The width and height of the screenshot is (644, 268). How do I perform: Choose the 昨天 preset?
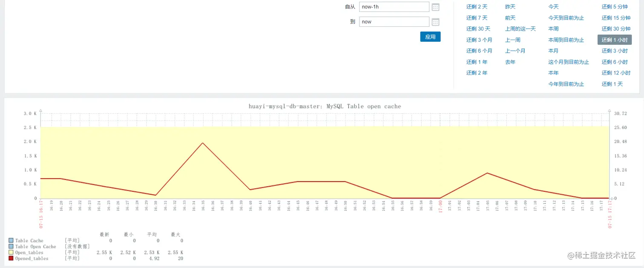tap(510, 7)
